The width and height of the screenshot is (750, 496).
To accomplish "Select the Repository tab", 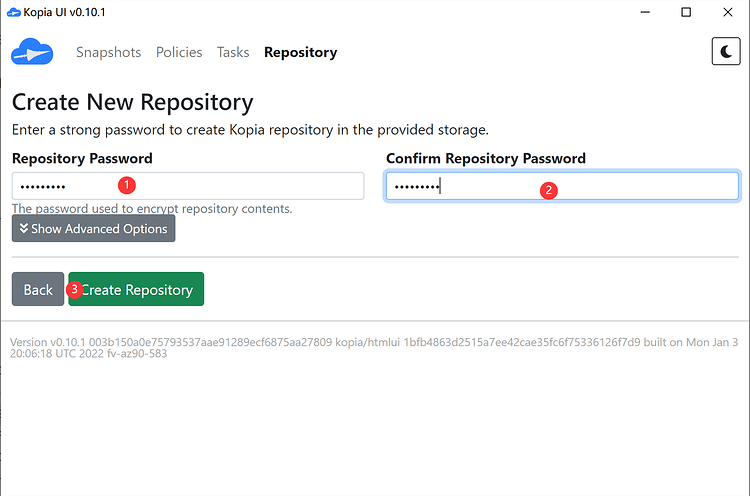I will tap(300, 52).
